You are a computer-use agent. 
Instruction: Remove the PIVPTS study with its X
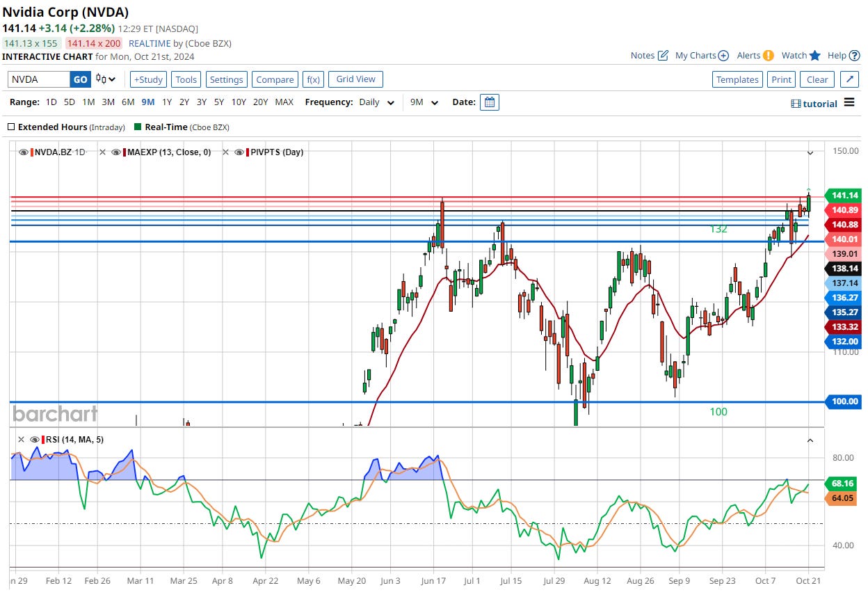pos(225,152)
